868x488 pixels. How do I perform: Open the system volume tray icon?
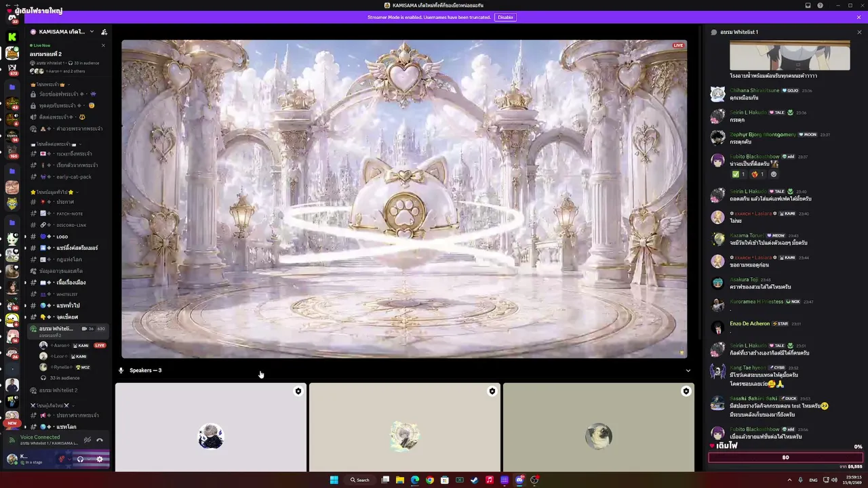[x=835, y=480]
